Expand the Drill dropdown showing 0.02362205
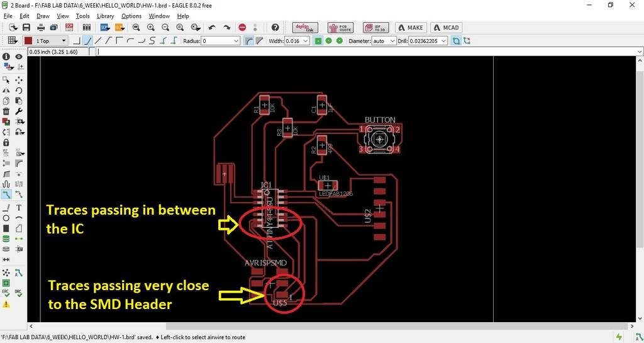Screen dimensions: 644x343 pyautogui.click(x=443, y=41)
